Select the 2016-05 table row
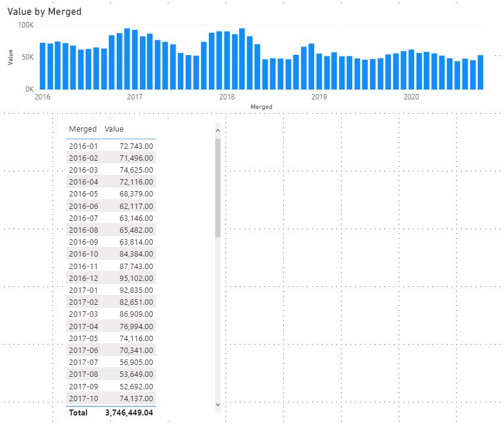The height and width of the screenshot is (425, 504). (x=111, y=194)
